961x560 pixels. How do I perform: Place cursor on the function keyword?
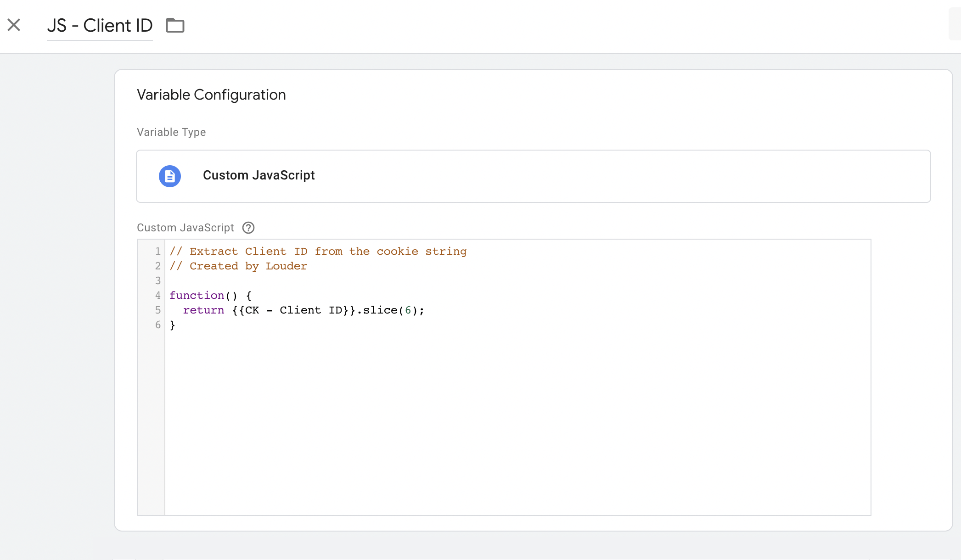point(197,296)
